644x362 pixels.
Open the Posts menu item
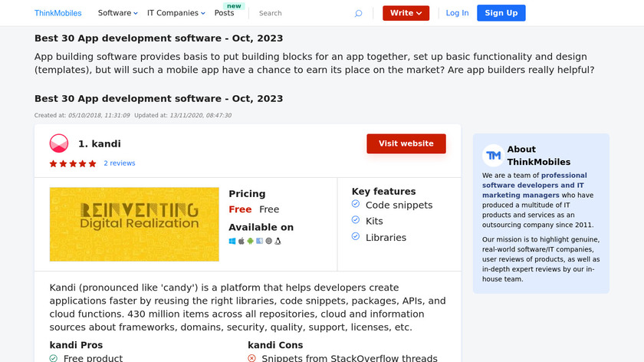[225, 13]
